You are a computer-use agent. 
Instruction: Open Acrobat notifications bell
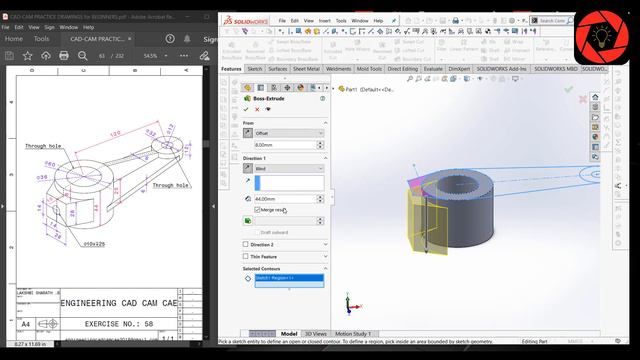(x=187, y=39)
